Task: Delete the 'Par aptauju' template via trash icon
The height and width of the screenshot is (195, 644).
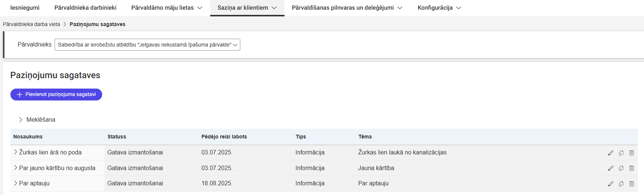Action: pyautogui.click(x=631, y=184)
